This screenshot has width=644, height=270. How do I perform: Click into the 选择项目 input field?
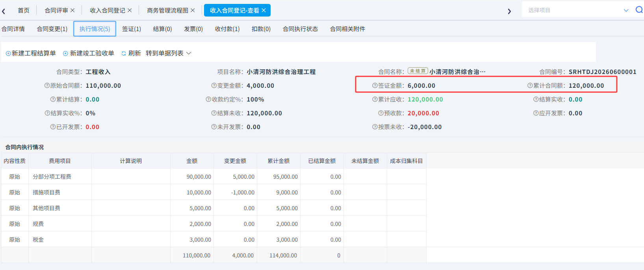[x=573, y=10]
